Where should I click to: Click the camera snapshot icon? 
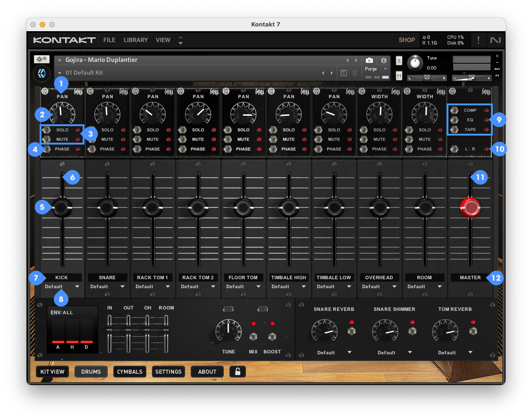coord(369,60)
